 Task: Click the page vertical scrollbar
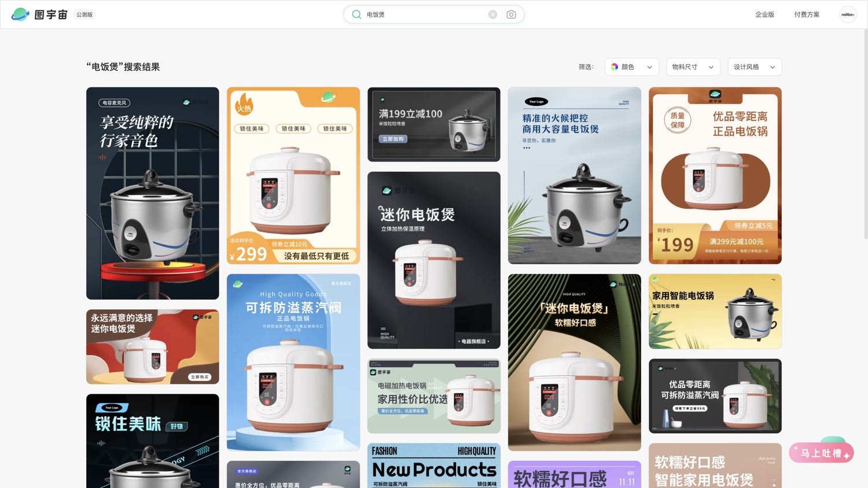click(x=865, y=133)
